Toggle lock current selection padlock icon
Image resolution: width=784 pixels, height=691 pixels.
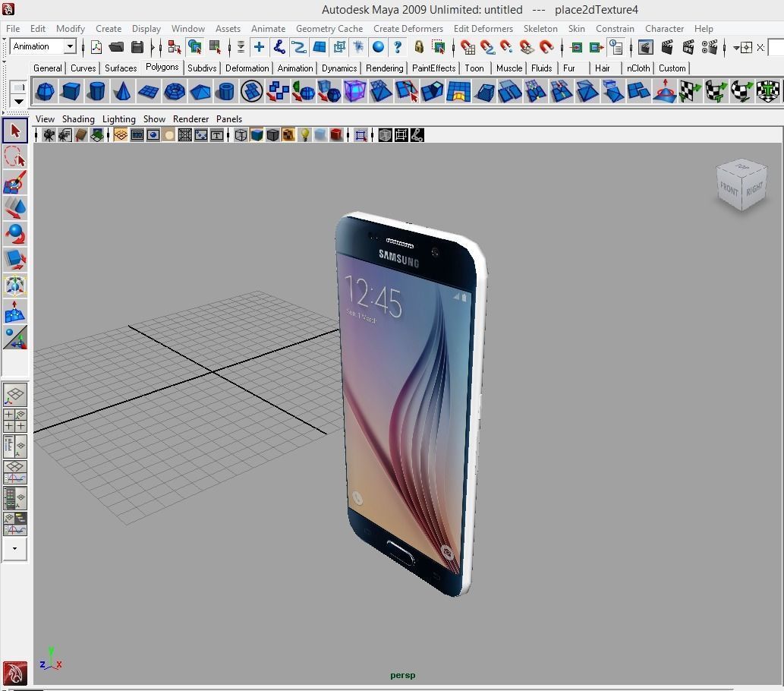tap(419, 48)
